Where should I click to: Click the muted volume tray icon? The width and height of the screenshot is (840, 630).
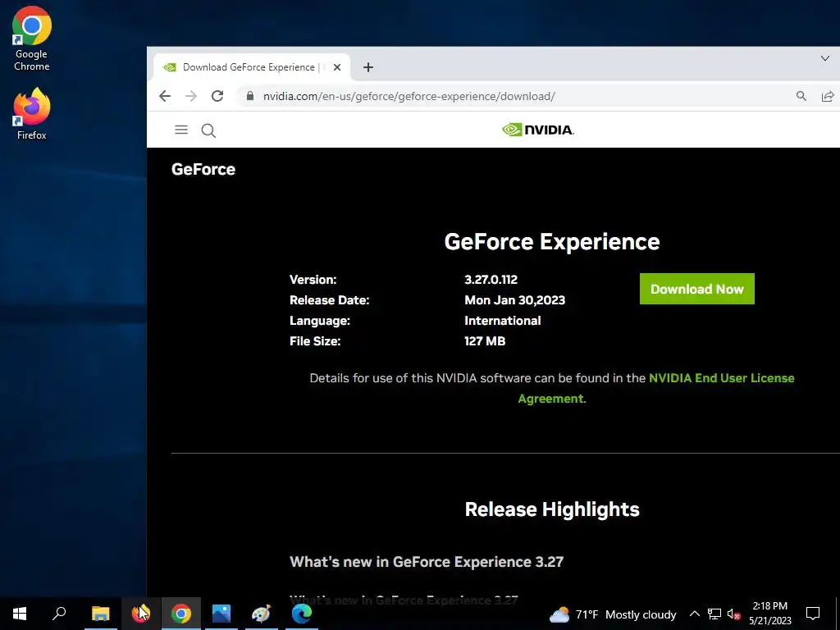(733, 614)
